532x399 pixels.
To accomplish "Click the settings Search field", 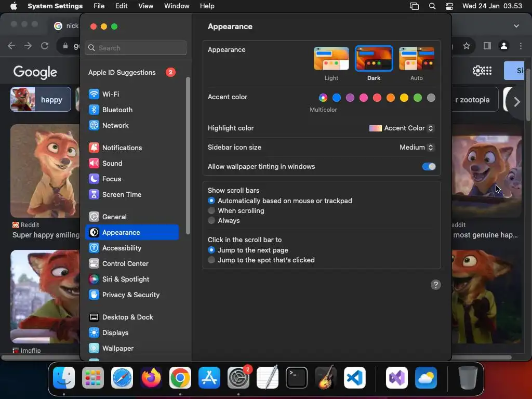I will [x=136, y=48].
